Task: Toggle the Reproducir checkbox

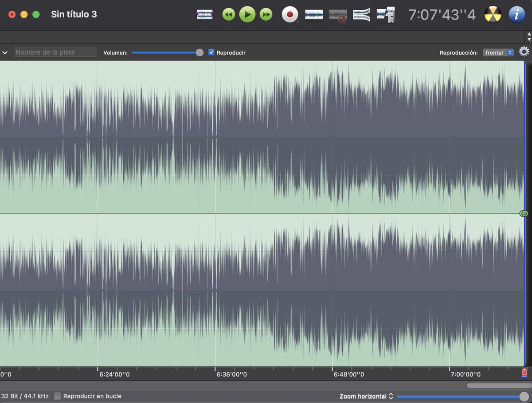Action: [211, 52]
